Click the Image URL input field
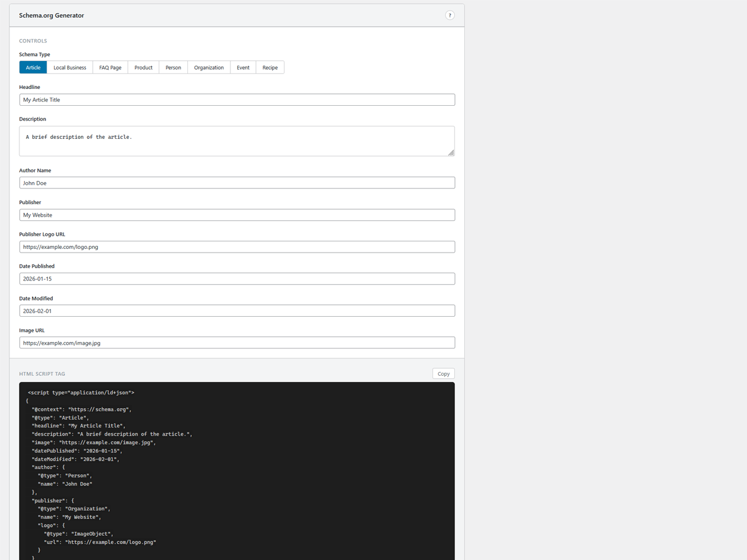 (237, 342)
